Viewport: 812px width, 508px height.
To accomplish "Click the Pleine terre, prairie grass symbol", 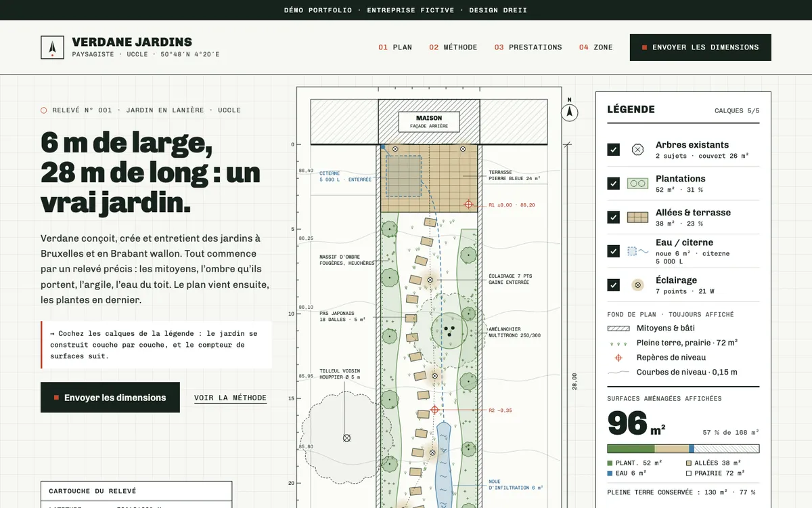I will point(618,343).
